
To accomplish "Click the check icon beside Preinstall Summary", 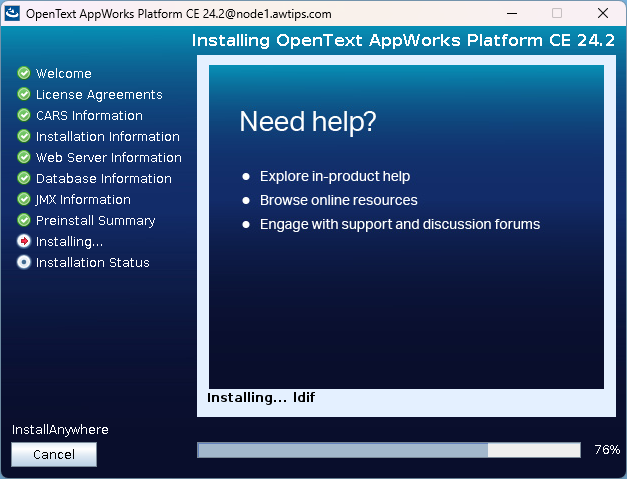I will pyautogui.click(x=24, y=220).
